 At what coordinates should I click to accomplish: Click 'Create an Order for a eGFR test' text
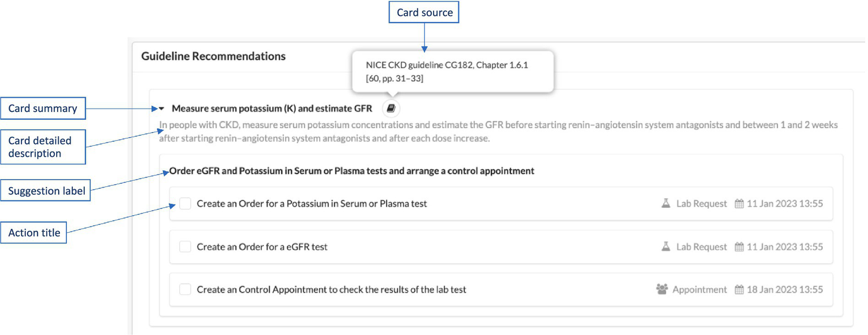[x=262, y=247]
